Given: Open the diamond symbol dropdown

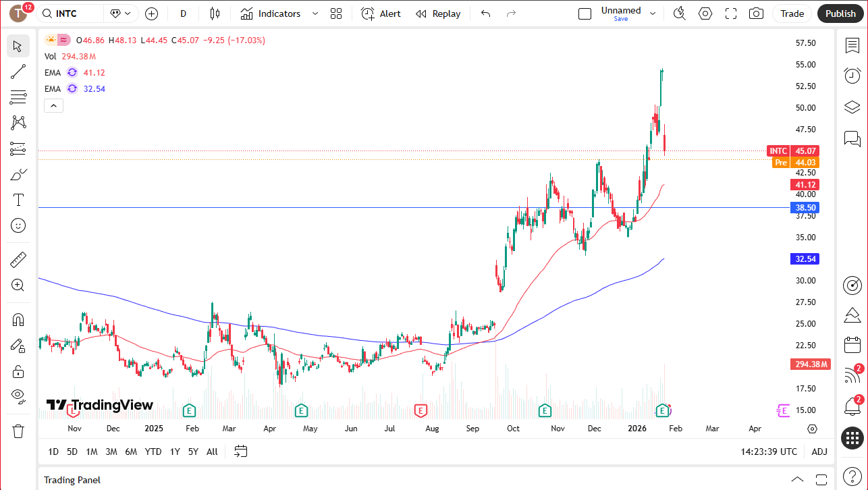Looking at the screenshot, I should pos(119,13).
